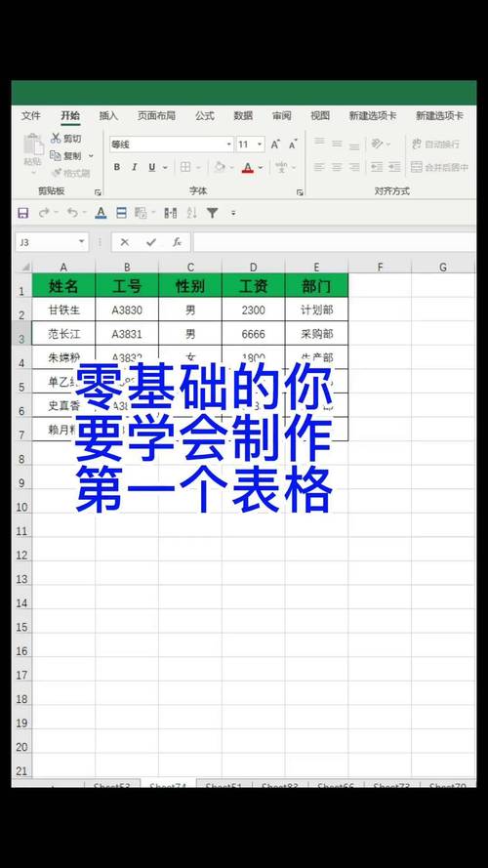Open the font color dropdown arrow
Image resolution: width=488 pixels, height=868 pixels.
(x=260, y=167)
